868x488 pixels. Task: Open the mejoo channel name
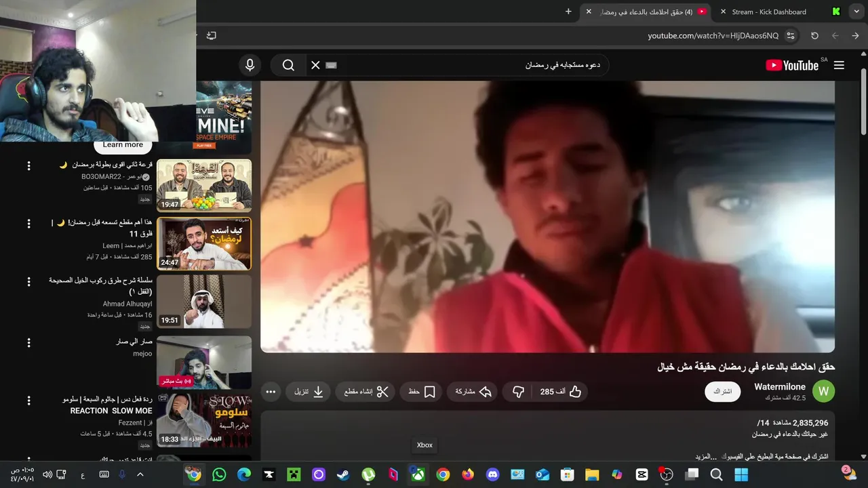142,354
